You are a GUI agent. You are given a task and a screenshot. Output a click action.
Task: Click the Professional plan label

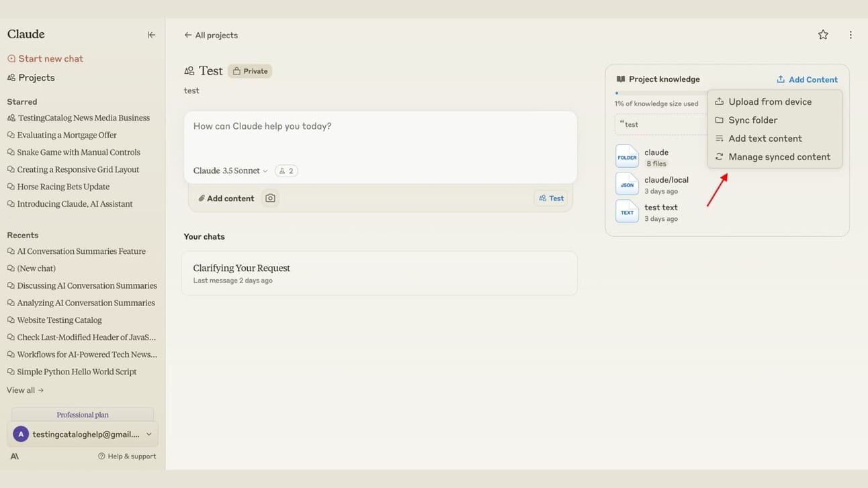(x=83, y=415)
